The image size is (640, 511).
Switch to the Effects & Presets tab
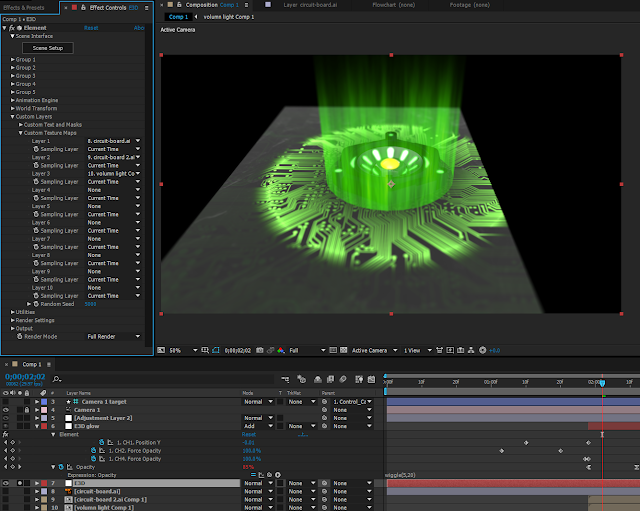tap(24, 8)
